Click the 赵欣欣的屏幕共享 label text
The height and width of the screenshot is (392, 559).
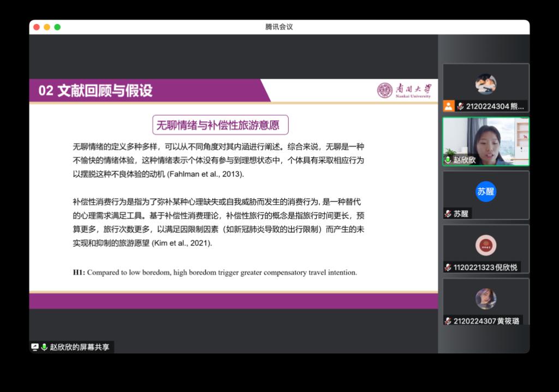[80, 347]
